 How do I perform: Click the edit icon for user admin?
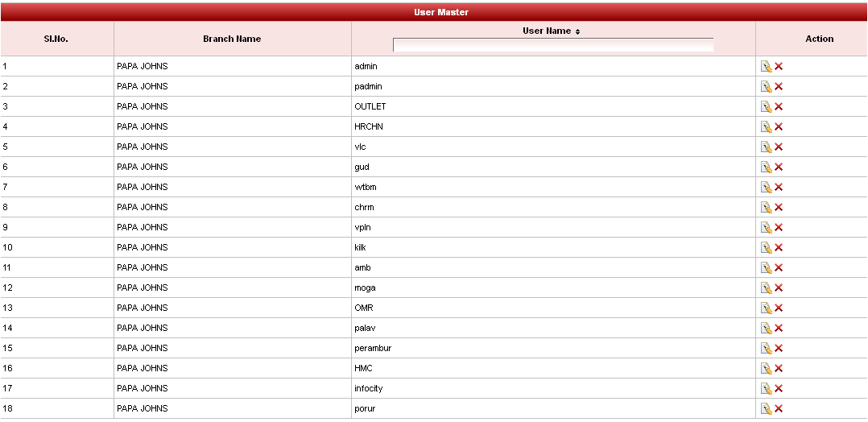click(x=767, y=66)
